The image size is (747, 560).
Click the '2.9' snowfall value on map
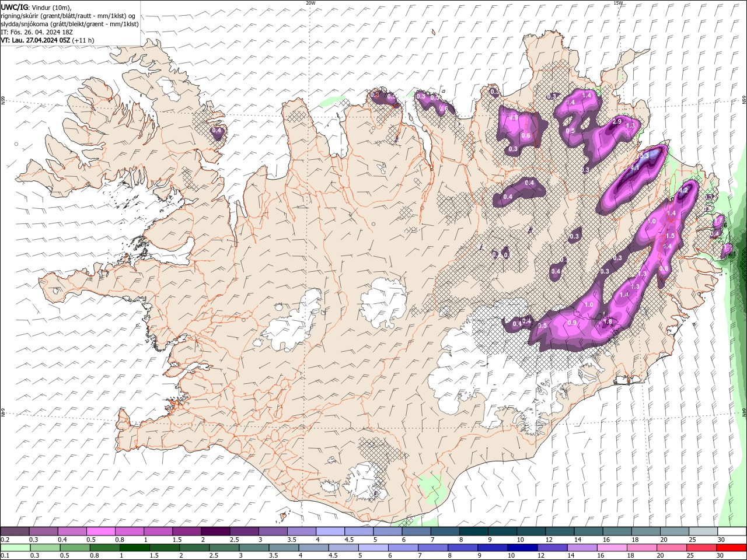617,121
